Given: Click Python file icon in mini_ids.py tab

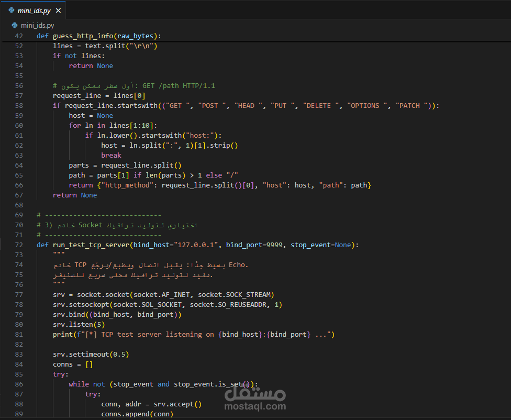Looking at the screenshot, I should (12, 10).
